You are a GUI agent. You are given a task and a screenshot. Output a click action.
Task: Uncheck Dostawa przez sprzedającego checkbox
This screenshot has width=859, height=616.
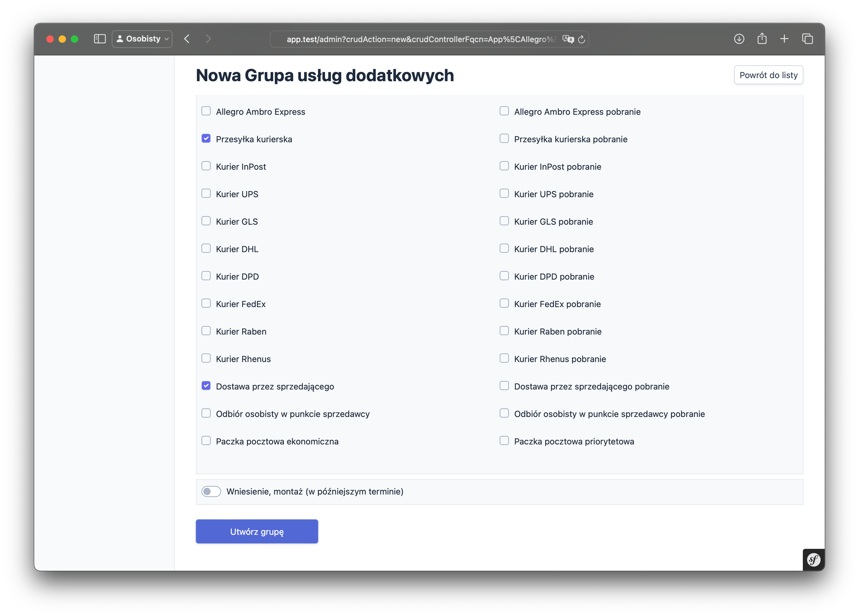pos(206,386)
